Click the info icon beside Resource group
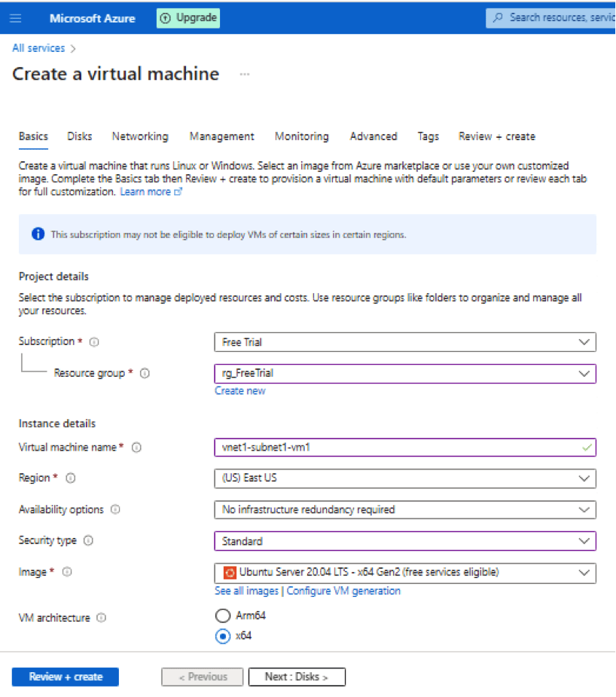The width and height of the screenshot is (616, 697). (x=145, y=373)
